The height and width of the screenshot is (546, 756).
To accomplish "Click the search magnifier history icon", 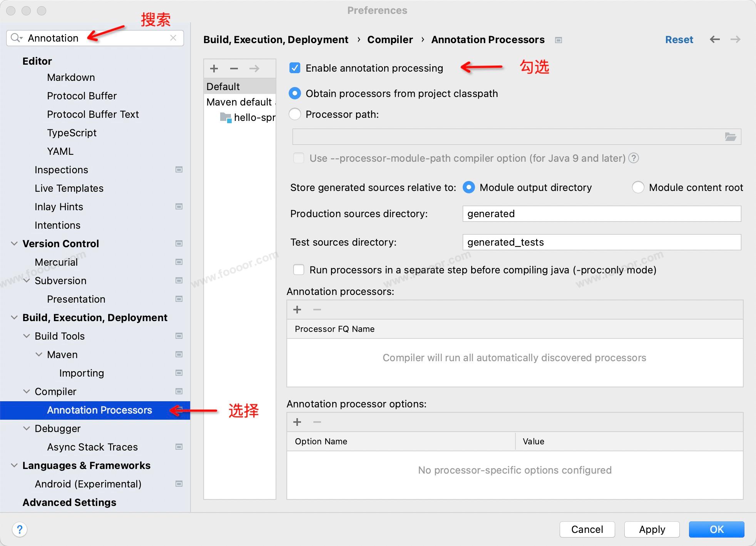I will coord(17,38).
